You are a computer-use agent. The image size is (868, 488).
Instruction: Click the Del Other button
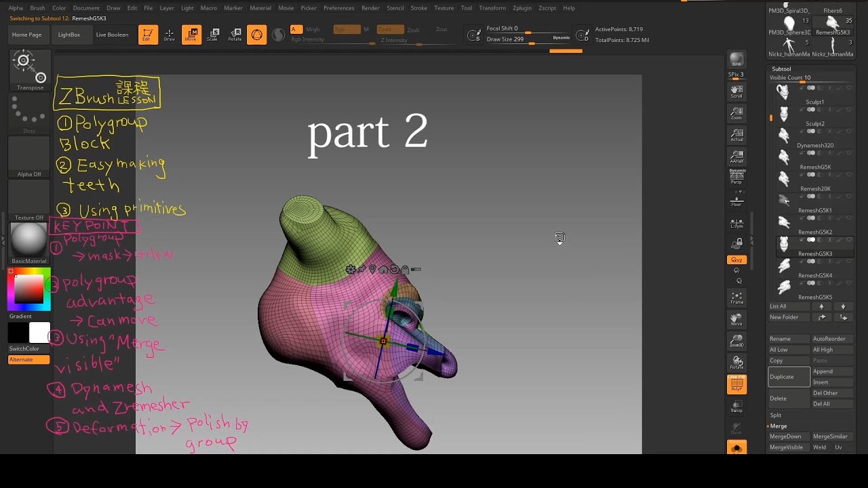point(831,393)
